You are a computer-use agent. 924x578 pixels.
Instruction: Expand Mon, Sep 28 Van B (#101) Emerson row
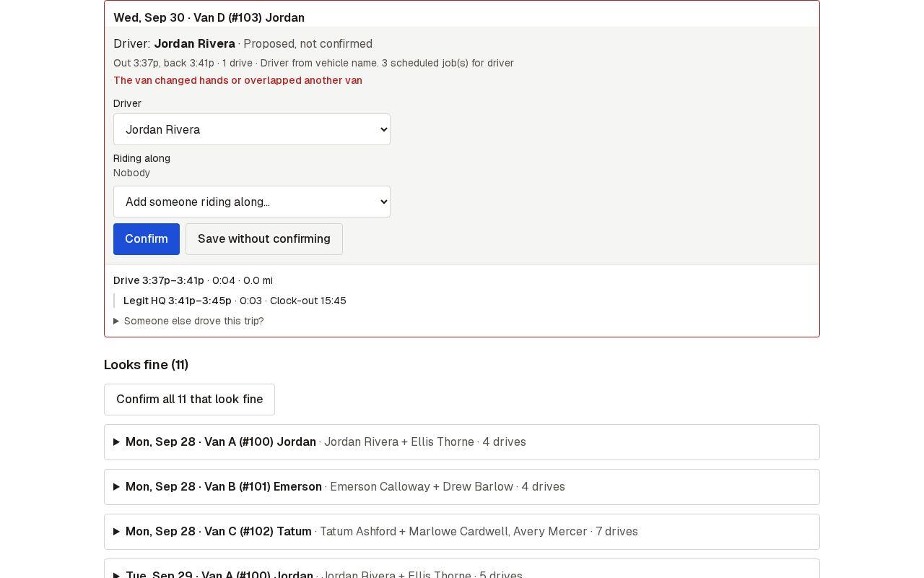(462, 487)
